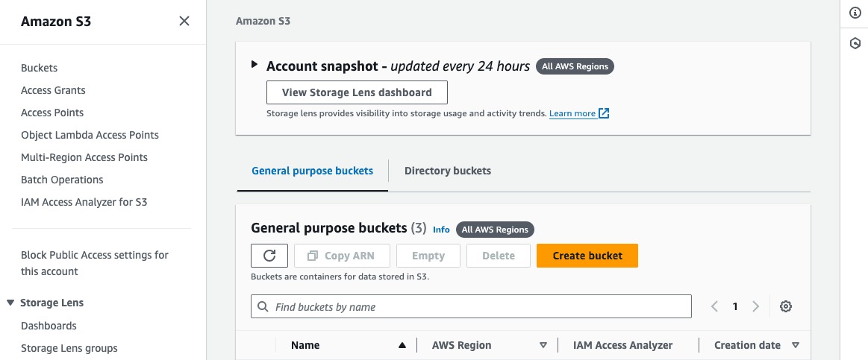This screenshot has height=360, width=868.
Task: Click external link icon beside Learn more
Action: [604, 113]
